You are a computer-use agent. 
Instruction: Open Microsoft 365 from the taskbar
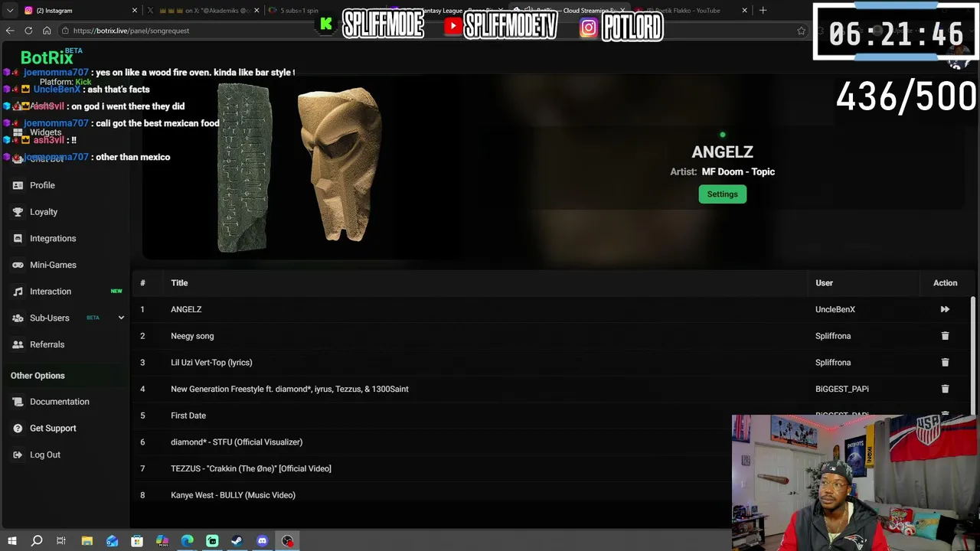pyautogui.click(x=162, y=541)
